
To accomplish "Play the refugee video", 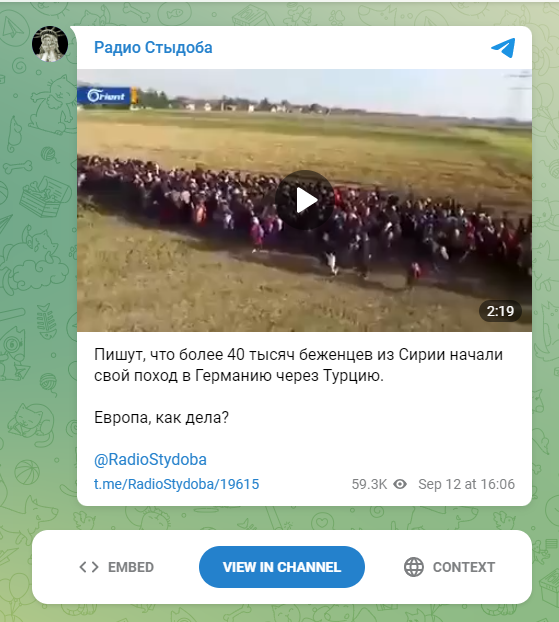I will [304, 200].
